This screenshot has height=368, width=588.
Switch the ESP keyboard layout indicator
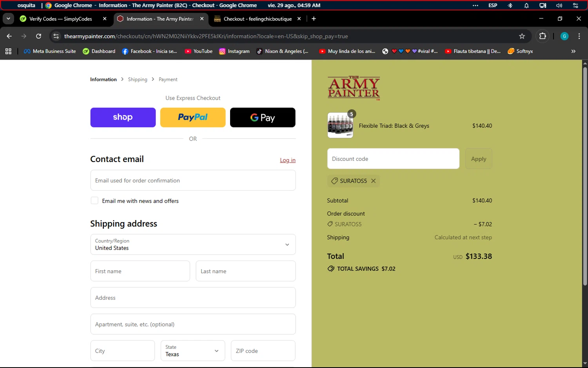493,5
